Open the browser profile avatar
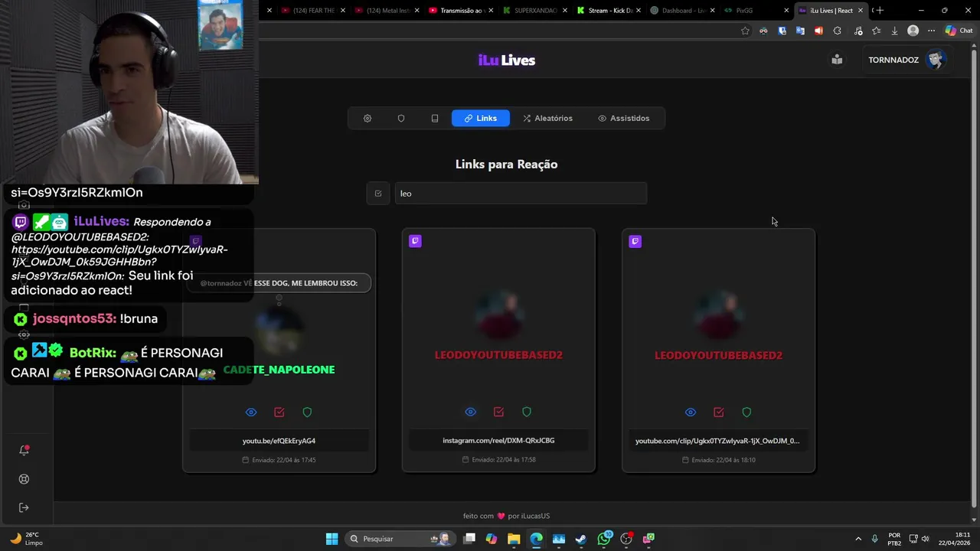 (x=913, y=31)
